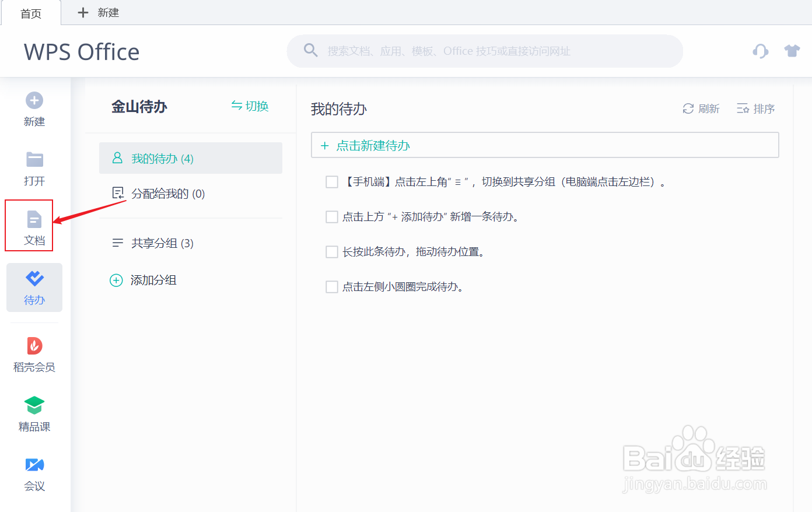Open the customer service headset icon

coord(760,51)
